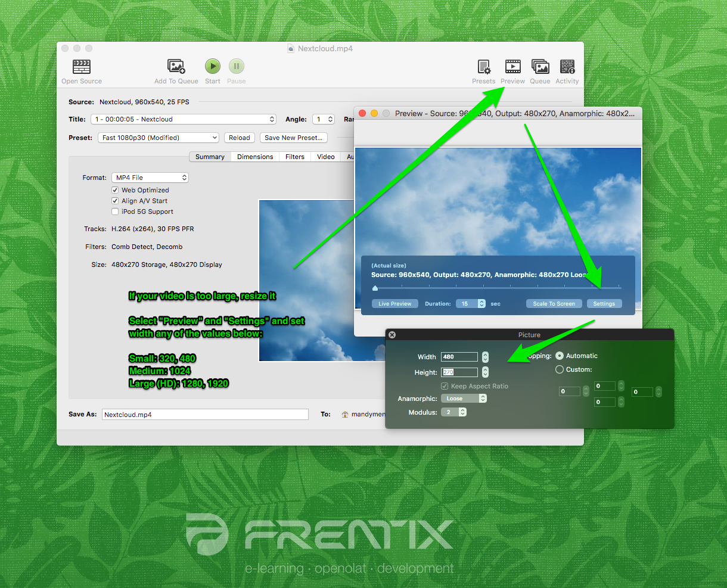Screen dimensions: 727x588
Task: Open the Preview window icon
Action: click(512, 67)
